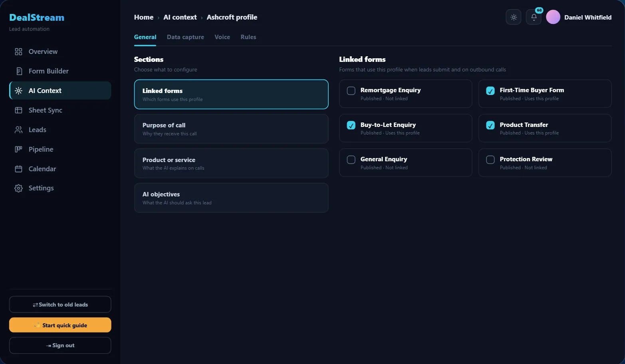Click the DealStream logo

tap(37, 18)
